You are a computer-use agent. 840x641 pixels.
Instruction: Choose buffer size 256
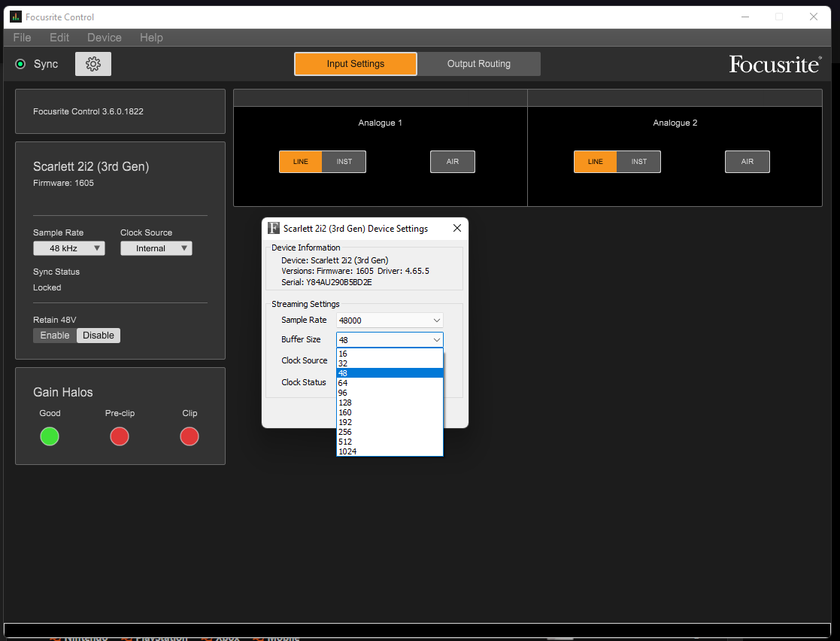pos(390,432)
